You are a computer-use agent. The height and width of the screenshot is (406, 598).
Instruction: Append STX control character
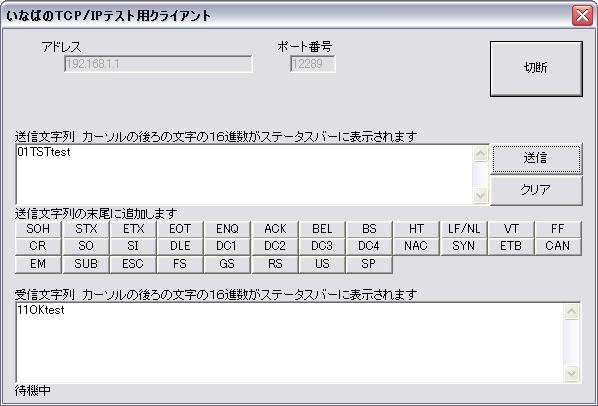(86, 229)
